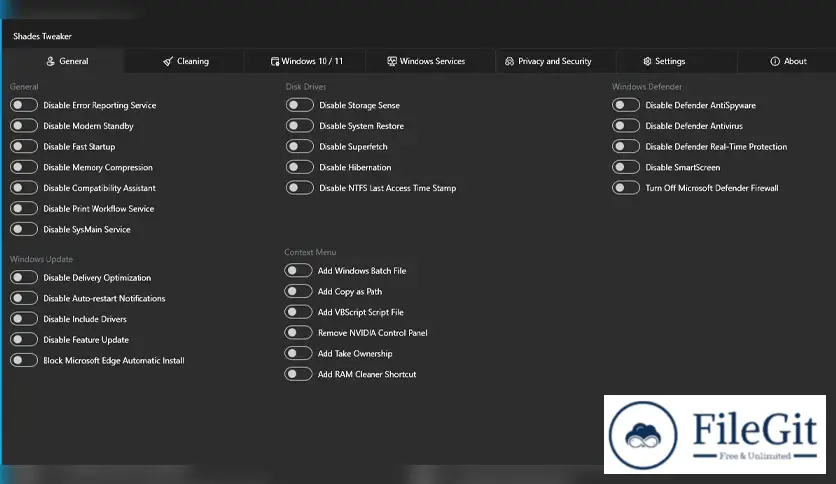Toggle Disable Defender AntiSpyware switch
Viewport: 836px width, 484px height.
[626, 105]
